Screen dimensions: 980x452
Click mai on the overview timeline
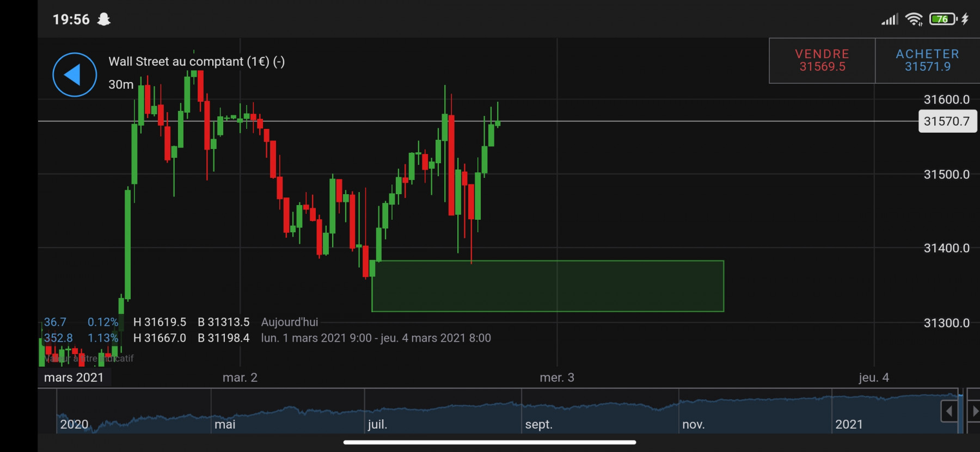(225, 424)
